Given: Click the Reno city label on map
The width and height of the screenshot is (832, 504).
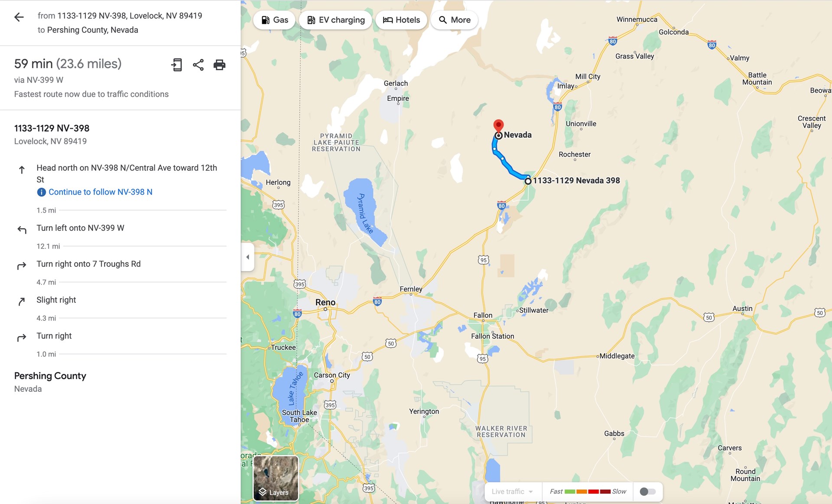Looking at the screenshot, I should [325, 302].
